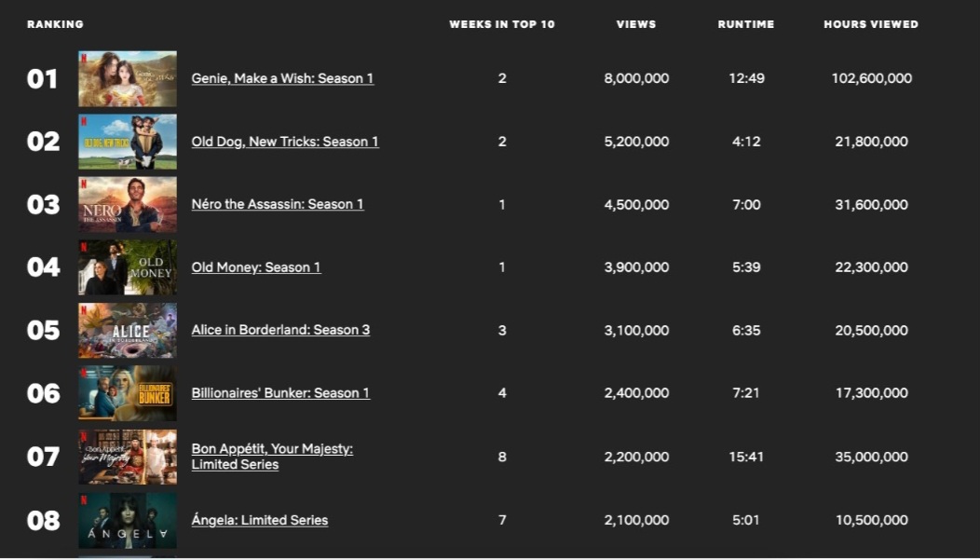Click Old Dog, New Tricks poster image
This screenshot has width=980, height=560.
pos(128,142)
